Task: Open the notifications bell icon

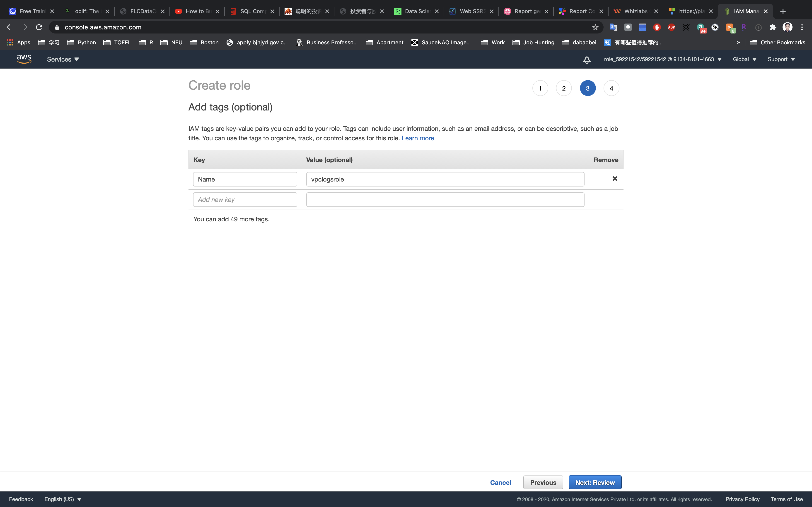Action: click(x=587, y=60)
